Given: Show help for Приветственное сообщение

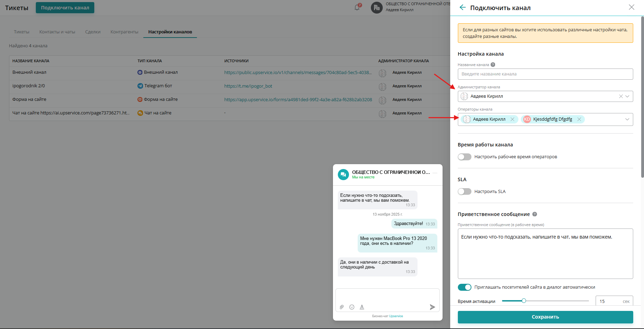Looking at the screenshot, I should (535, 214).
